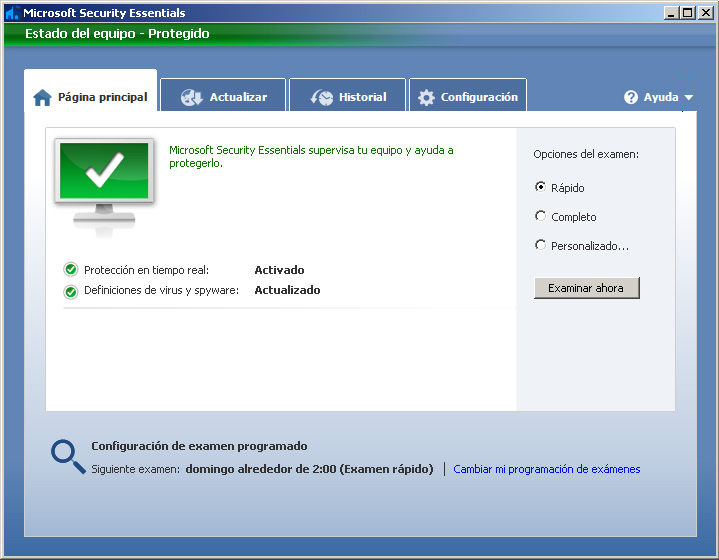Viewport: 719px width, 560px height.
Task: Click the globe icon on the Actualizar tab
Action: [x=192, y=97]
